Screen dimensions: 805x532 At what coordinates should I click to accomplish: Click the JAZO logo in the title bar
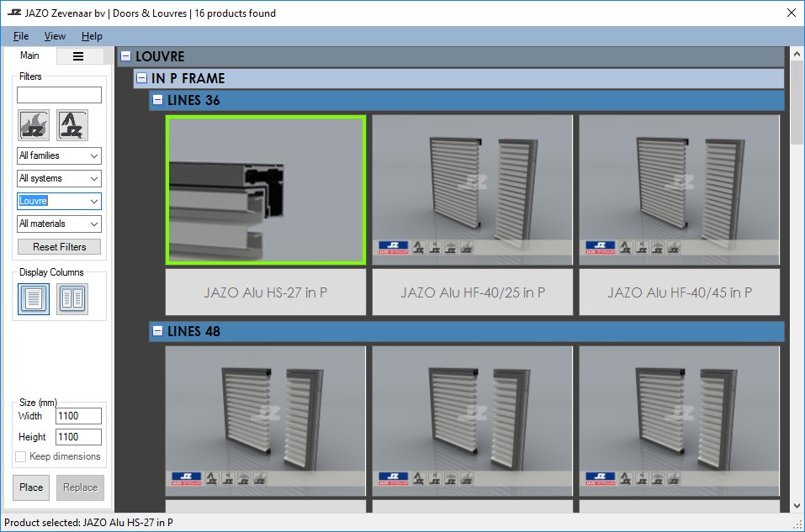(x=14, y=13)
